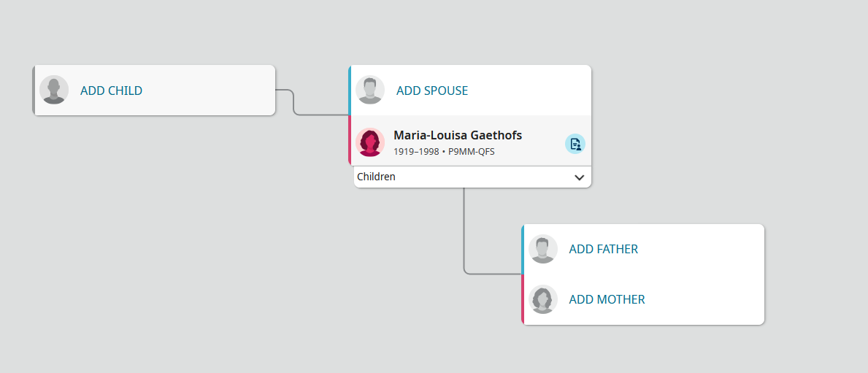The width and height of the screenshot is (868, 373).
Task: Open the Maria-Louisa Gaethofs name
Action: coord(458,135)
